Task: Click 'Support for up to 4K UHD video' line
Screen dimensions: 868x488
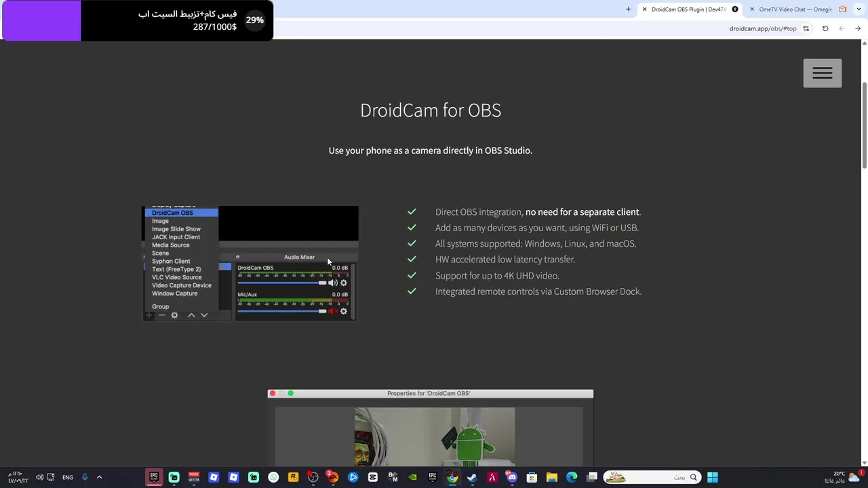Action: pos(497,276)
